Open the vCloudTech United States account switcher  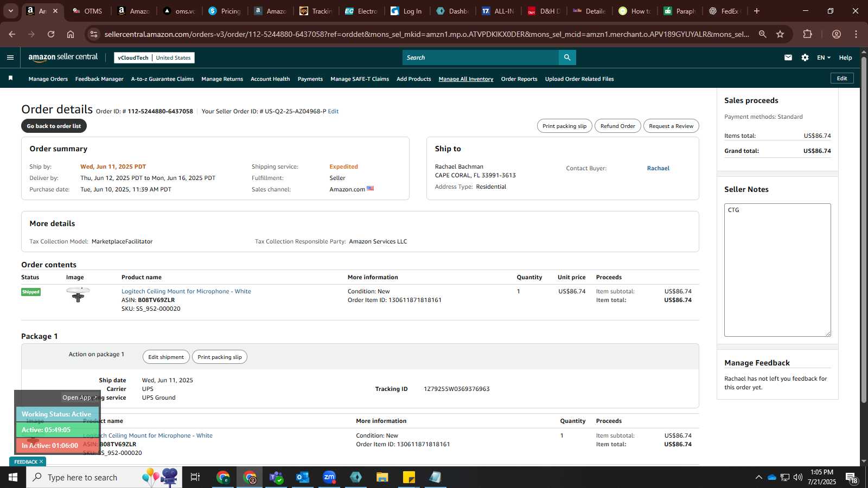point(154,57)
